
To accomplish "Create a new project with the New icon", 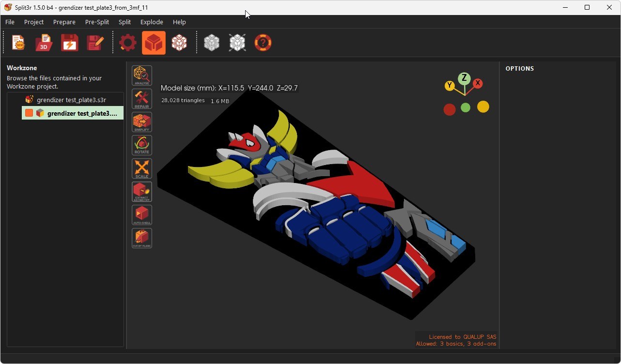I will (18, 43).
